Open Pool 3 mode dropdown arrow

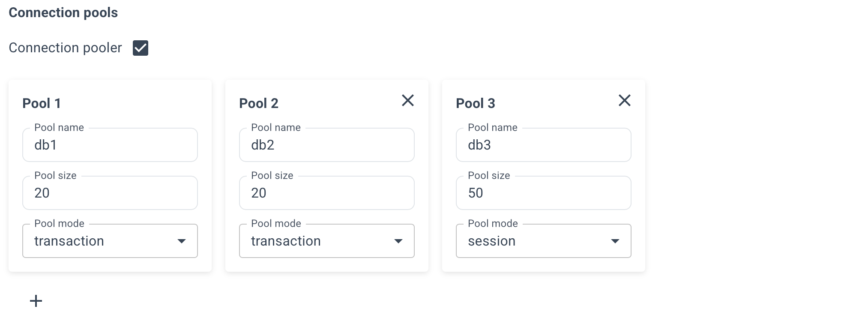pyautogui.click(x=615, y=241)
